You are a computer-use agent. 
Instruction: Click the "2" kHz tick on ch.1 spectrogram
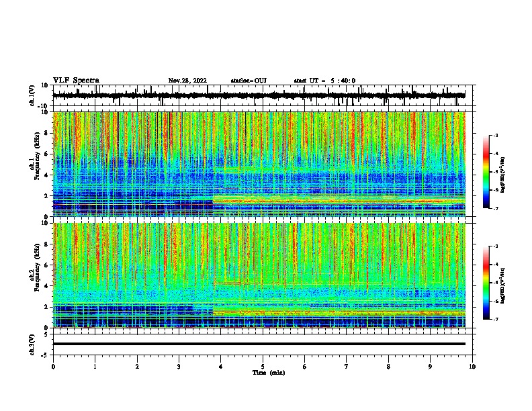[46, 196]
